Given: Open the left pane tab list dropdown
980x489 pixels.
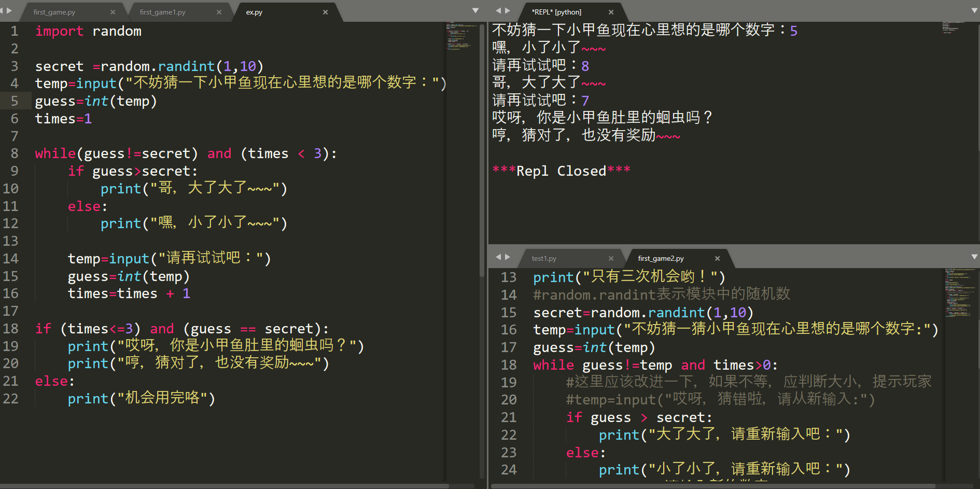Looking at the screenshot, I should click(x=475, y=10).
